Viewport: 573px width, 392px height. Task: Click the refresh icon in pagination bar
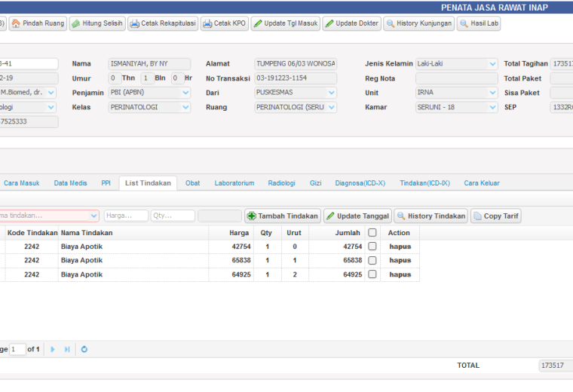84,349
